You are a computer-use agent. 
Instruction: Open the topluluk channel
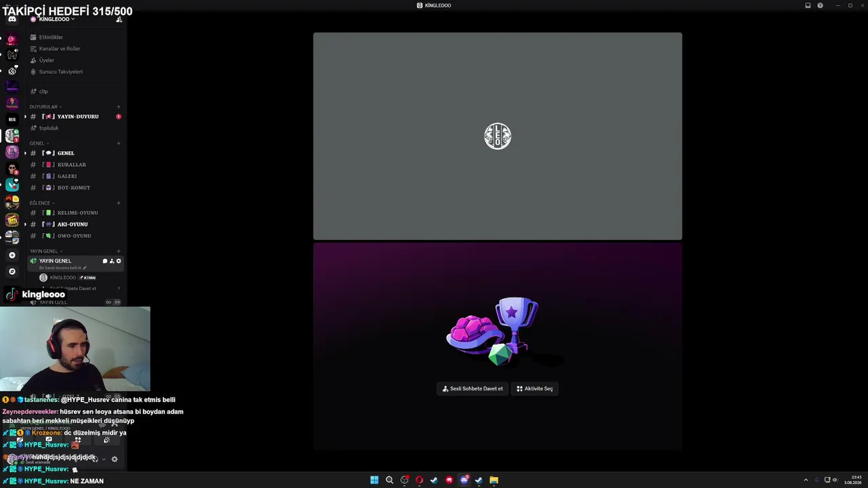point(49,128)
